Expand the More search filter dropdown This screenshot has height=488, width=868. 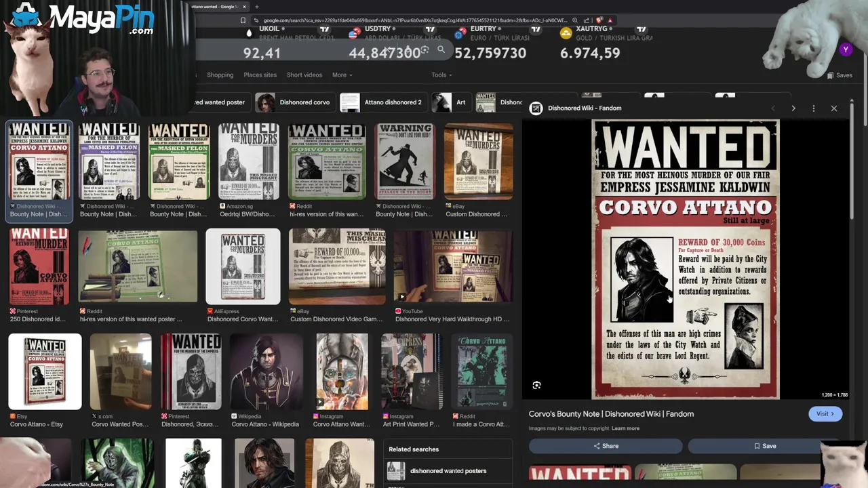coord(342,75)
